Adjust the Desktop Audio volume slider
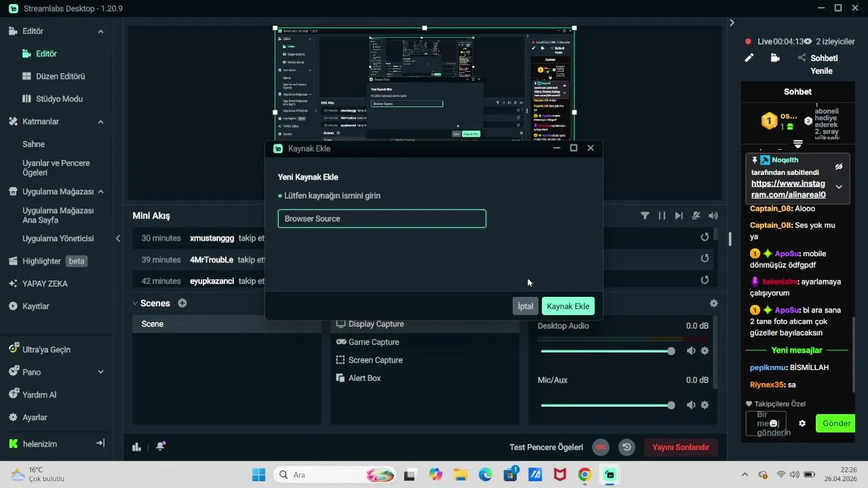The image size is (868, 488). click(606, 351)
